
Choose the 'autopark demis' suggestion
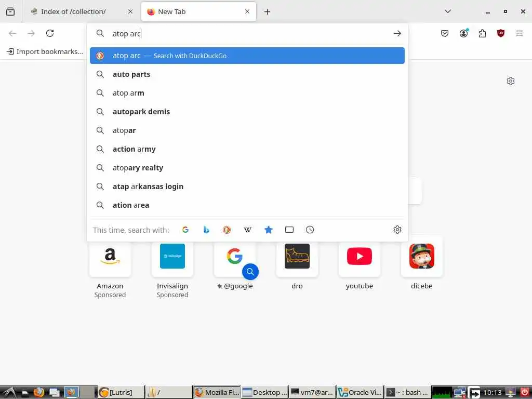(247, 112)
